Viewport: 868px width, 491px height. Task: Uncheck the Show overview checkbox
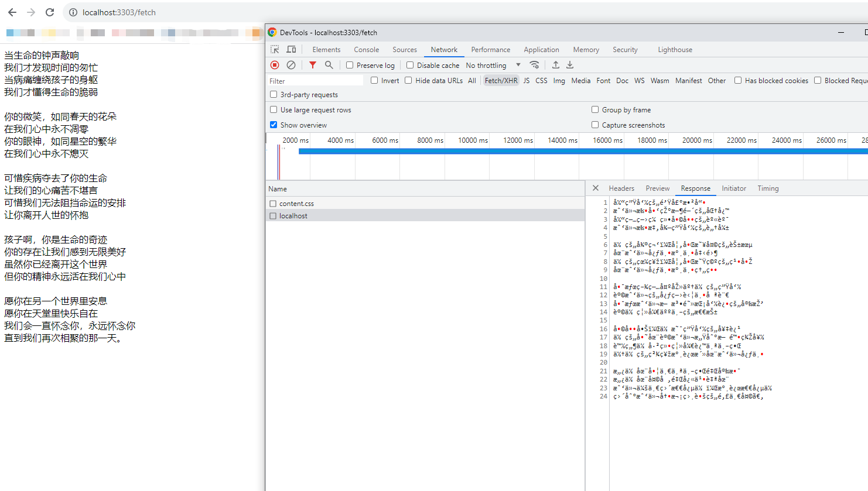(x=274, y=125)
